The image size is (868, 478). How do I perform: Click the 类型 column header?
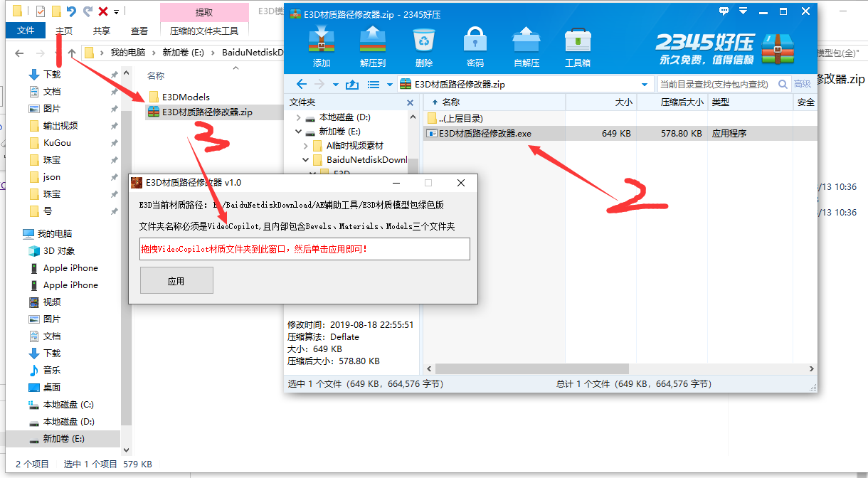751,102
